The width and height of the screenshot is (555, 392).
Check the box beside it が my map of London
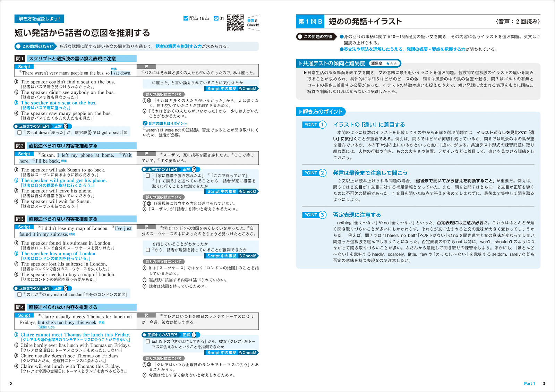click(x=19, y=295)
